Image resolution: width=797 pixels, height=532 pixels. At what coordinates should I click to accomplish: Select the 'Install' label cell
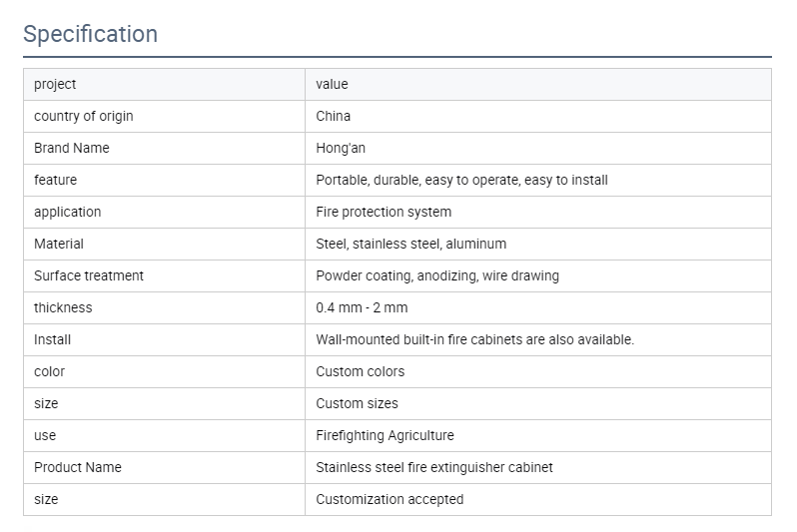click(52, 339)
